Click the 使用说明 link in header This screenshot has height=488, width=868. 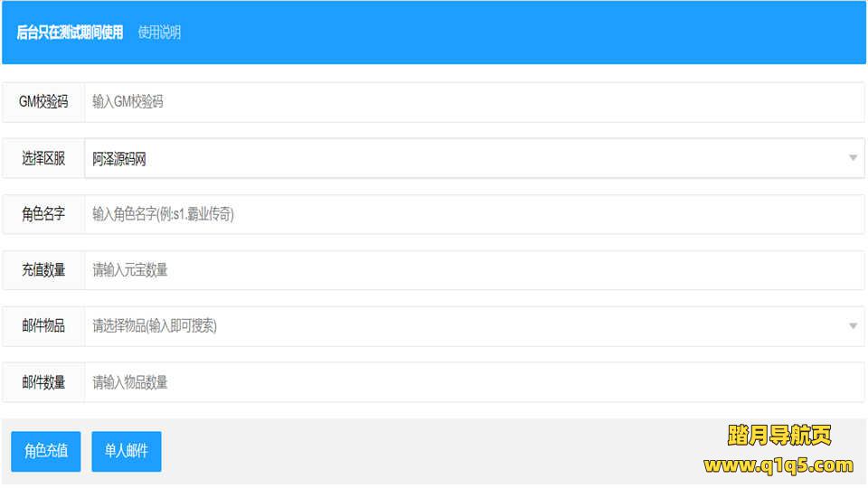click(x=159, y=33)
